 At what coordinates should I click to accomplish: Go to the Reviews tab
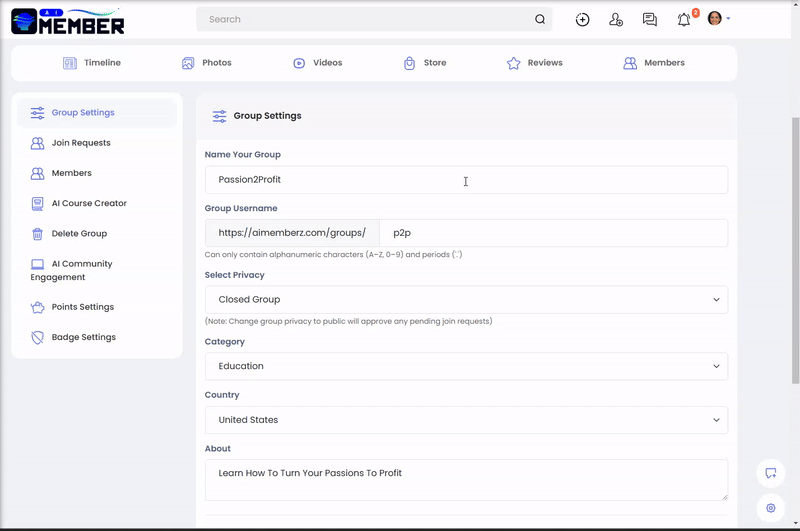[535, 63]
